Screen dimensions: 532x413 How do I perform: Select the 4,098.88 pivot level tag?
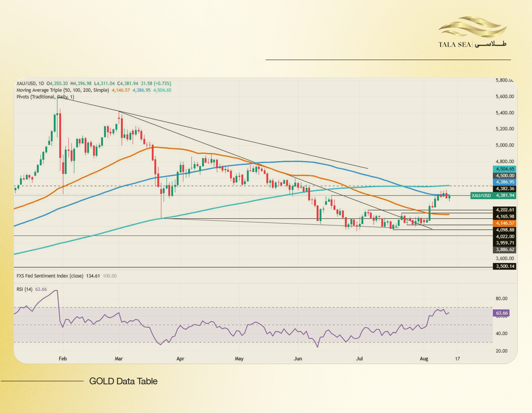[x=504, y=230]
